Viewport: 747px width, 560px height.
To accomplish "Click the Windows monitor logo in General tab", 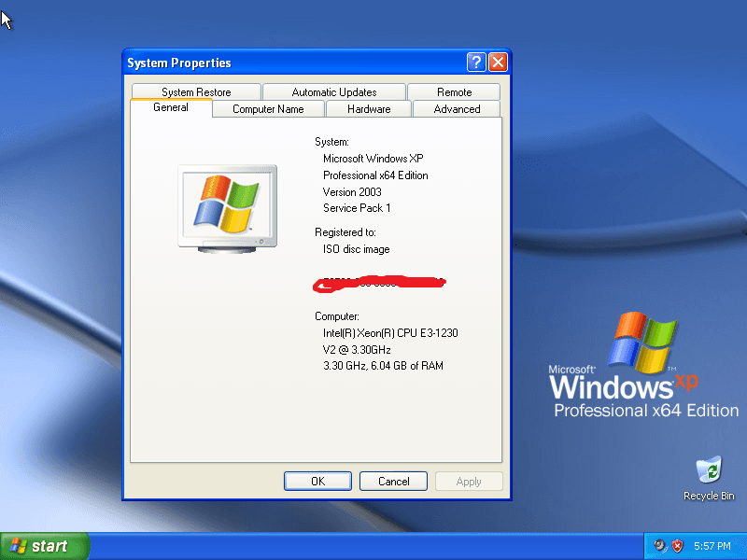I will click(x=227, y=208).
